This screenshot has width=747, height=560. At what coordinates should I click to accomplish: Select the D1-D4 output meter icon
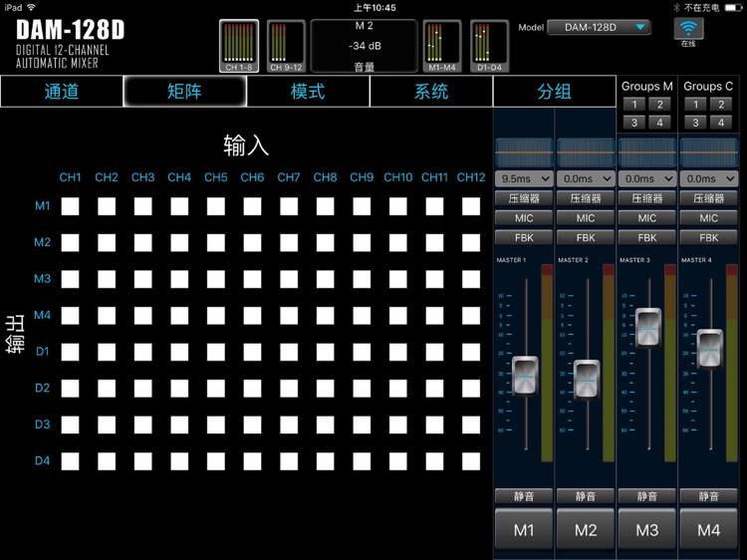coord(489,46)
